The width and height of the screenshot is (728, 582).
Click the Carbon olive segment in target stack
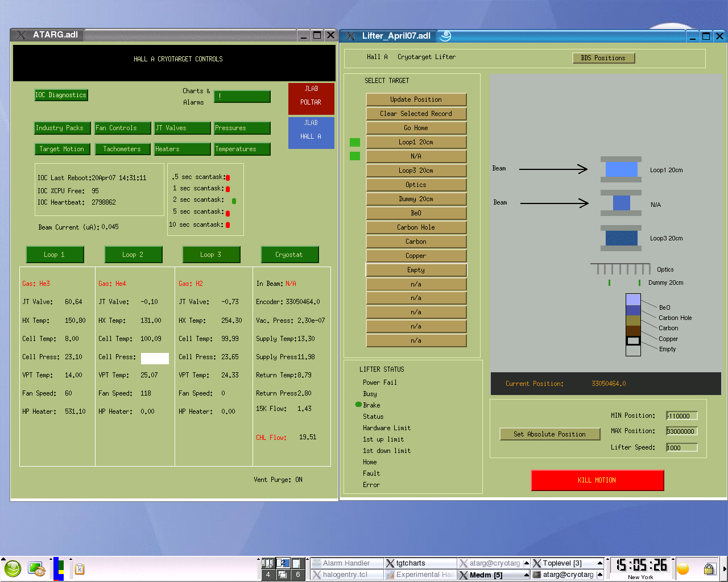point(633,321)
